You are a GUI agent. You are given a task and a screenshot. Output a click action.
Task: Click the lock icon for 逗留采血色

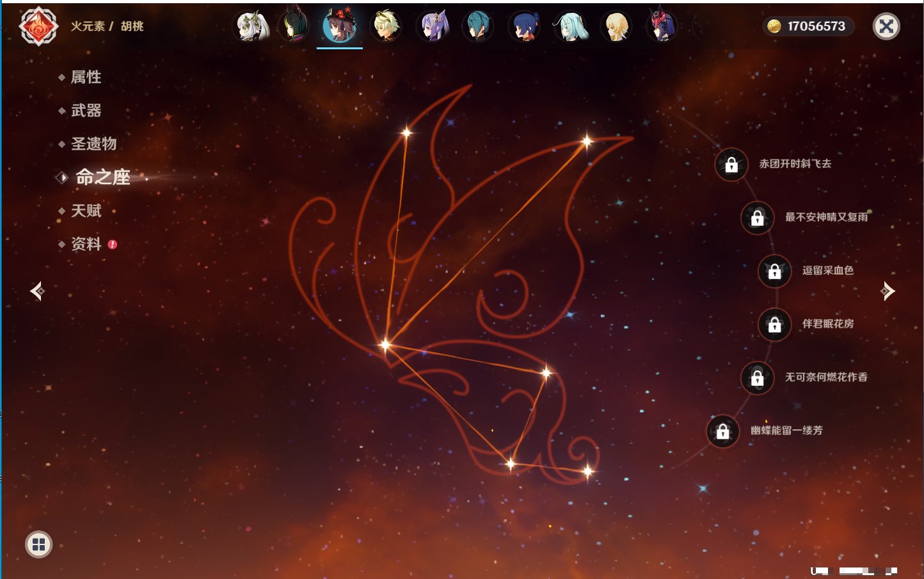[775, 271]
